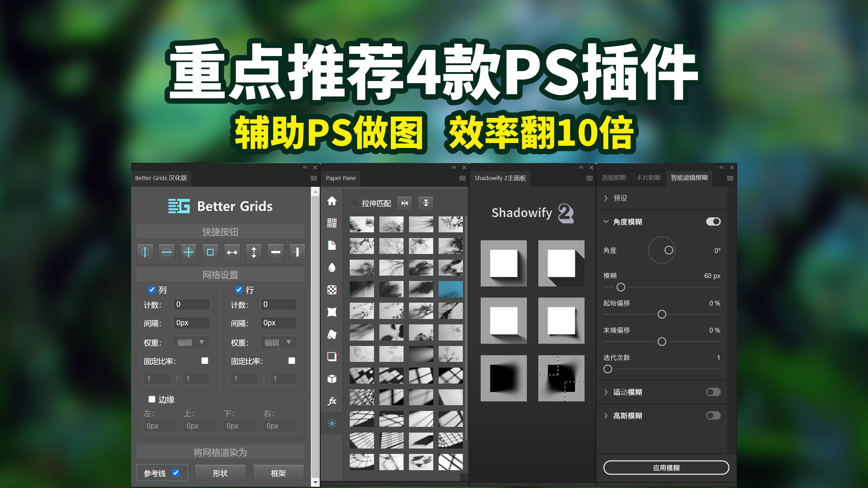Collapse the Better Grids panel with double arrows
The height and width of the screenshot is (488, 868).
pyautogui.click(x=305, y=167)
